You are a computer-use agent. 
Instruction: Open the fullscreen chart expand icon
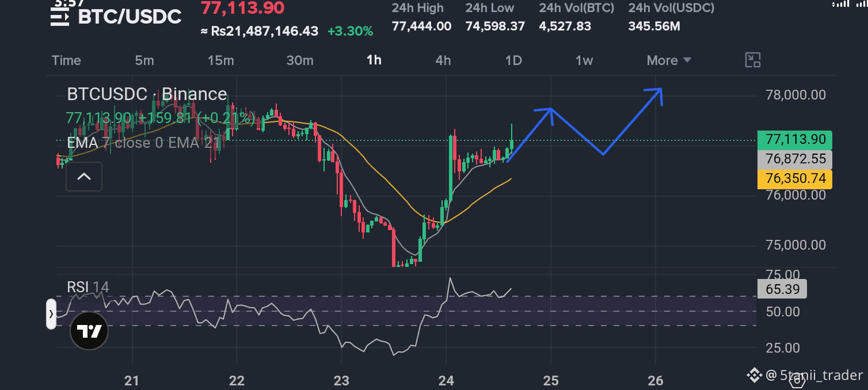(753, 60)
